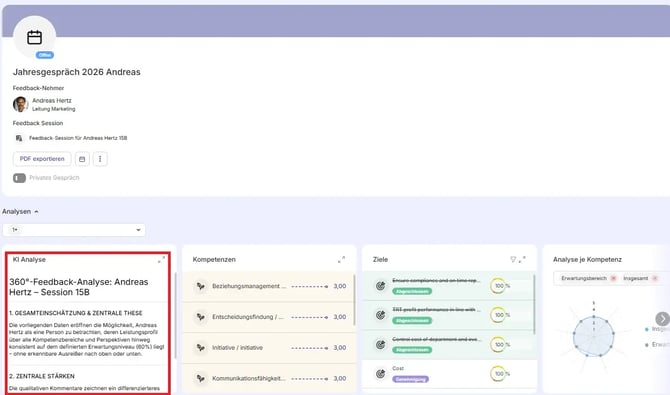The height and width of the screenshot is (395, 670).
Task: Click the target icon of 'SBE profit performance' goal
Action: (380, 315)
